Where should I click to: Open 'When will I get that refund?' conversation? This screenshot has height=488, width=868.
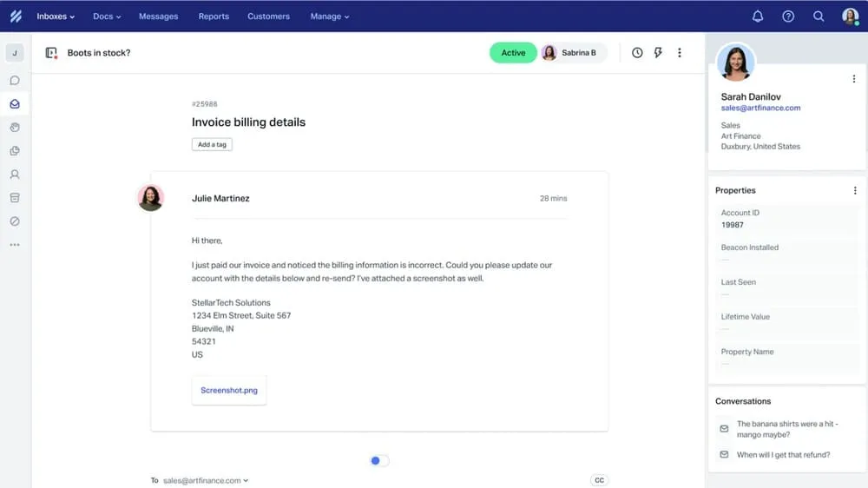[783, 455]
